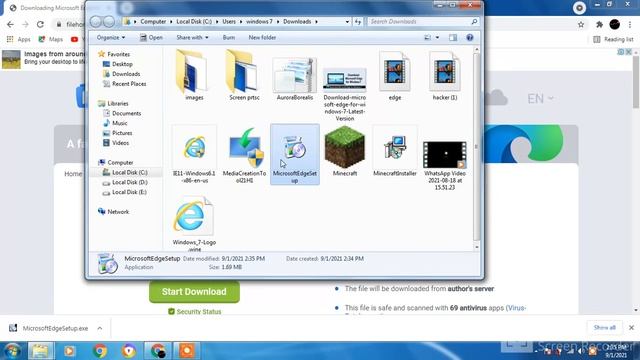This screenshot has width=640, height=360.
Task: Open the Windows Start button
Action: (12, 351)
